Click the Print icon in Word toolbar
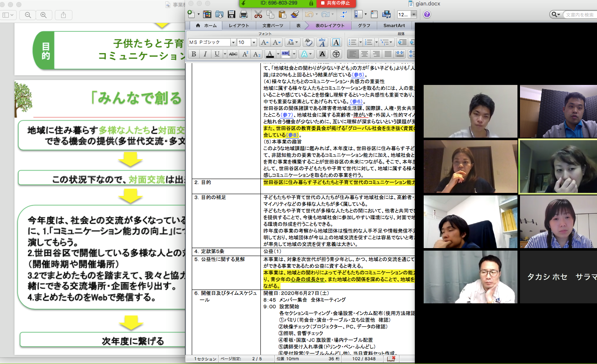The width and height of the screenshot is (597, 364). pos(244,15)
